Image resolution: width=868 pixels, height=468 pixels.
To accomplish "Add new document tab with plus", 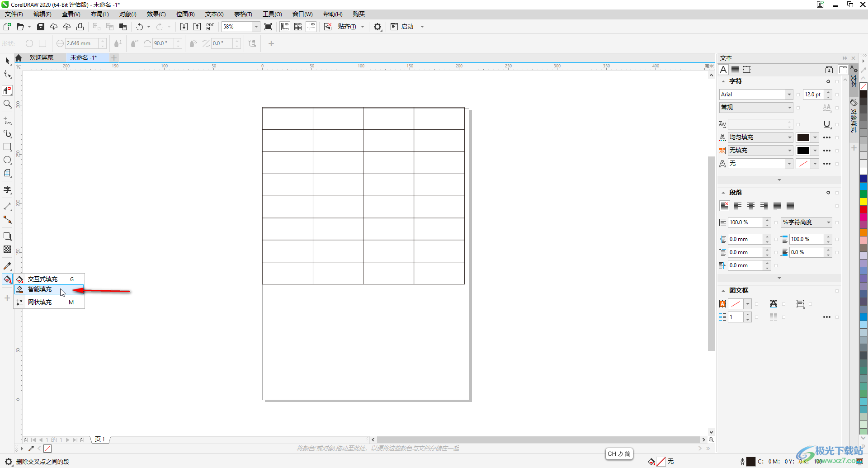I will (x=114, y=57).
